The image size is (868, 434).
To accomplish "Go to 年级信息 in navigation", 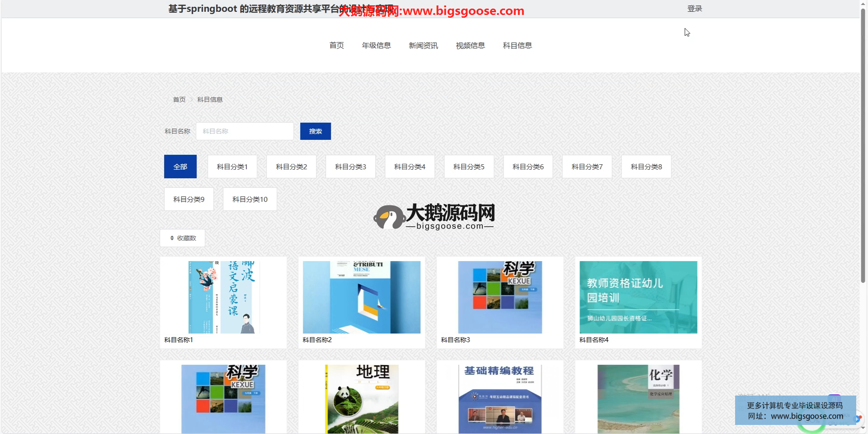I will click(x=376, y=45).
